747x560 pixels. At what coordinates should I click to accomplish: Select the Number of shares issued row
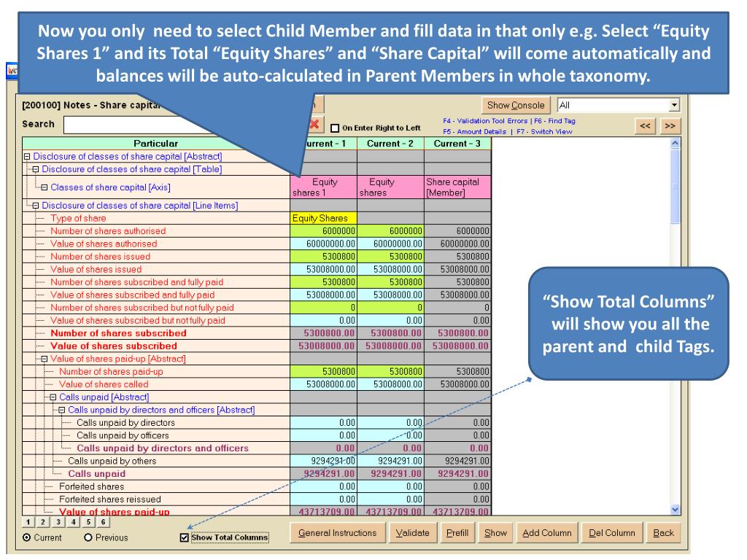pyautogui.click(x=156, y=257)
